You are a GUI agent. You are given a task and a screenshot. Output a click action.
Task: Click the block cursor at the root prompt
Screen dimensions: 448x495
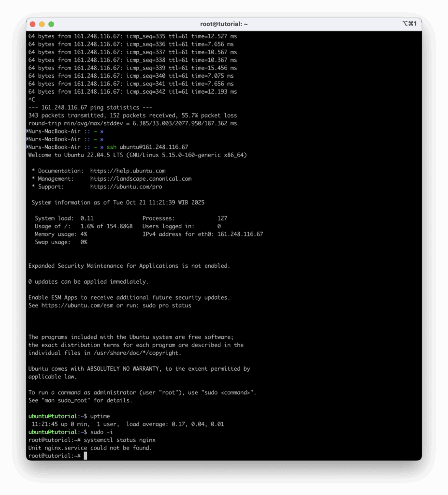pyautogui.click(x=86, y=456)
